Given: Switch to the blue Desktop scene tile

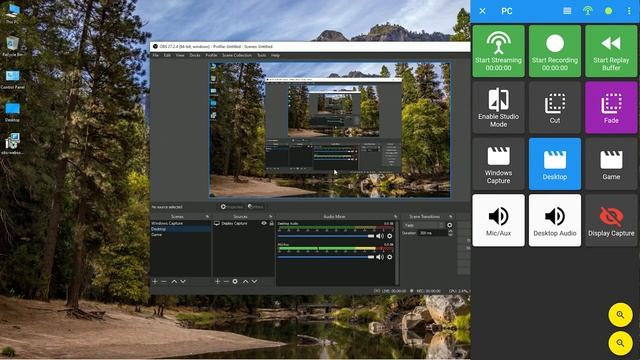Looking at the screenshot, I should click(x=555, y=164).
